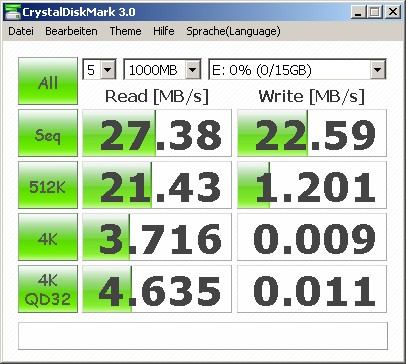Viewport: 406px width, 364px height.
Task: Click the Read [MB/s] column header
Action: tap(157, 96)
